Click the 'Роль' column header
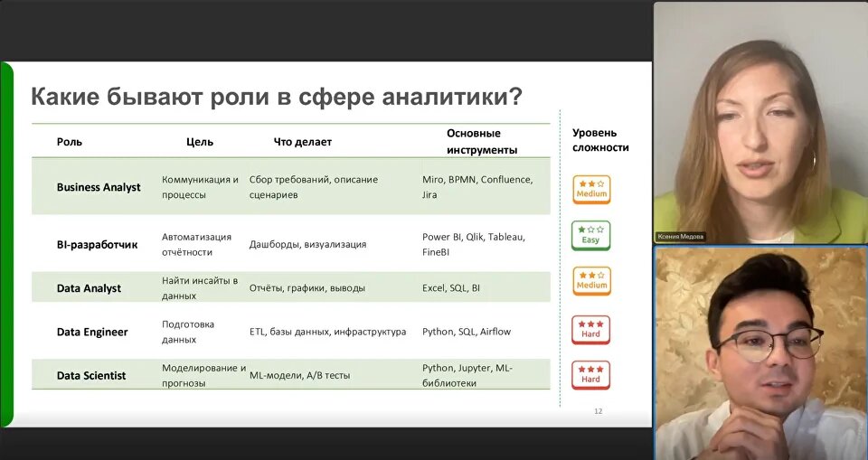The height and width of the screenshot is (460, 868). coord(70,142)
